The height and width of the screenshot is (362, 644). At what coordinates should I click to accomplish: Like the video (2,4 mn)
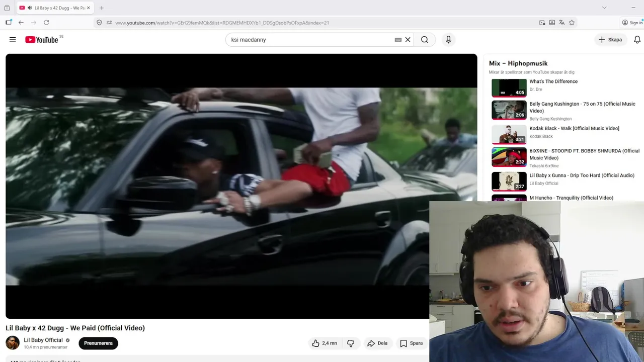(x=325, y=343)
